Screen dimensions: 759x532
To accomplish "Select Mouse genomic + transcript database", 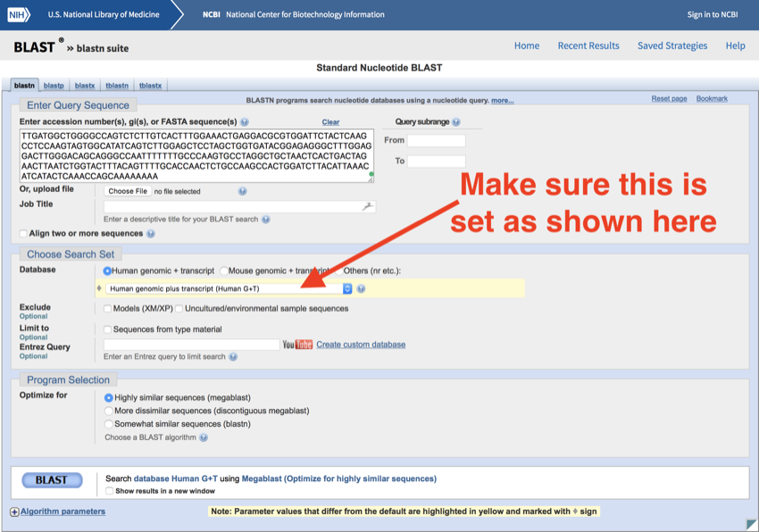I will (224, 270).
